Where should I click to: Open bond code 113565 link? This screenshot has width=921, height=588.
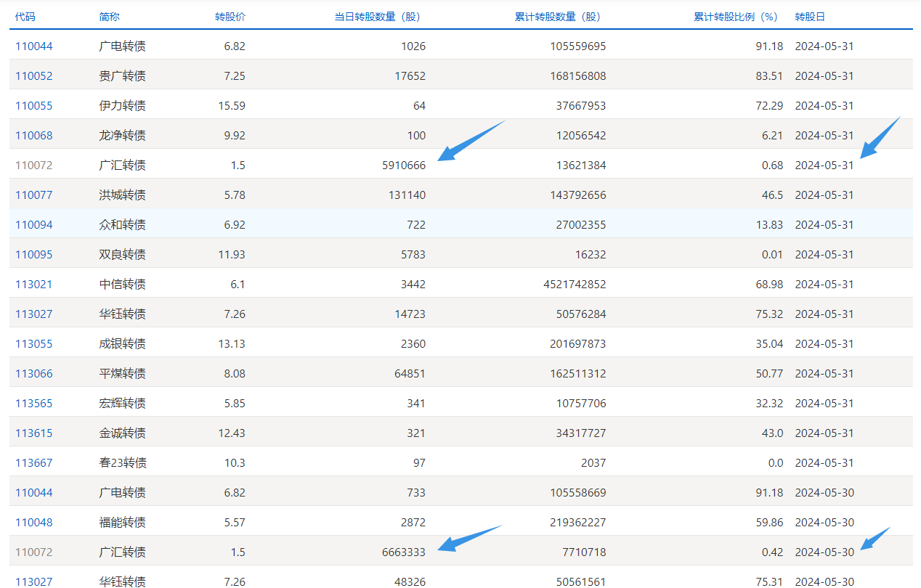34,404
